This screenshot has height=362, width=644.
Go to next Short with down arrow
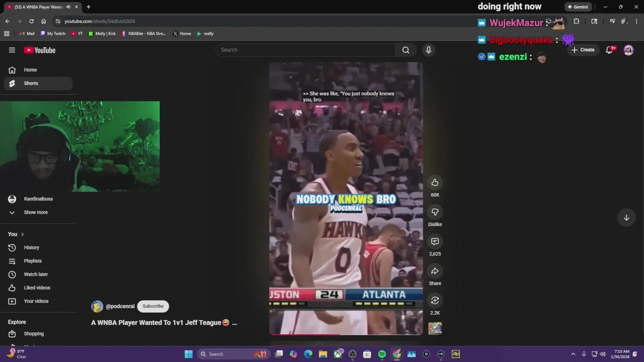[626, 218]
